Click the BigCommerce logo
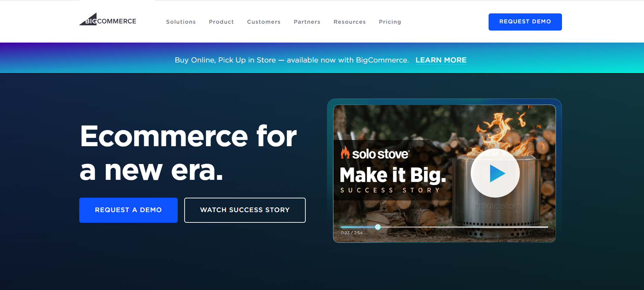The image size is (644, 290). coord(108,20)
